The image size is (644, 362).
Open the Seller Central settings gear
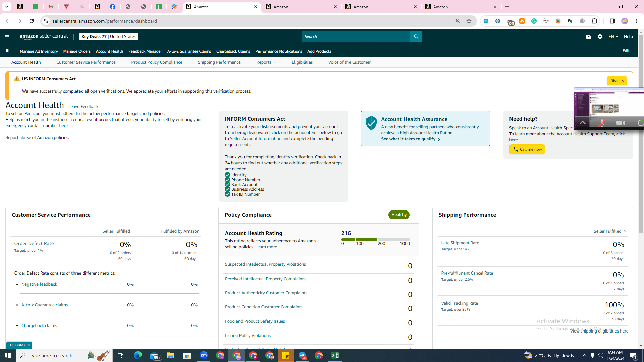[x=600, y=37]
